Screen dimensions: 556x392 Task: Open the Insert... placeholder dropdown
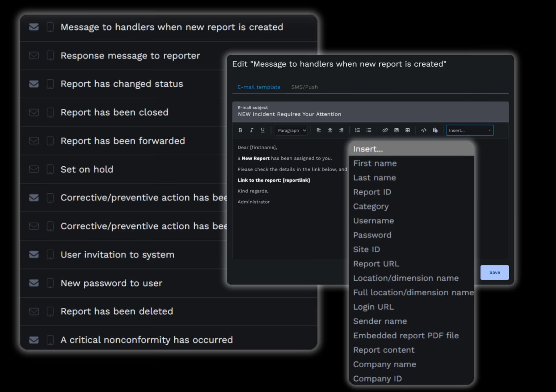[470, 130]
